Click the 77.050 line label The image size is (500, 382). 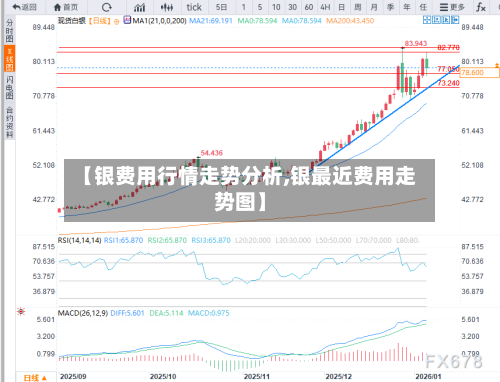[x=448, y=69]
